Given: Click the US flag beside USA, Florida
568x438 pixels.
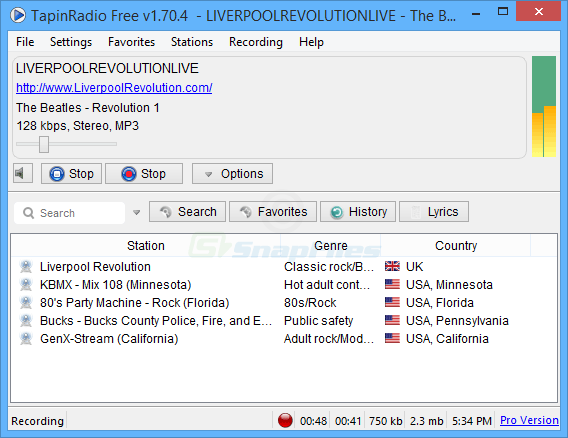Looking at the screenshot, I should 392,303.
